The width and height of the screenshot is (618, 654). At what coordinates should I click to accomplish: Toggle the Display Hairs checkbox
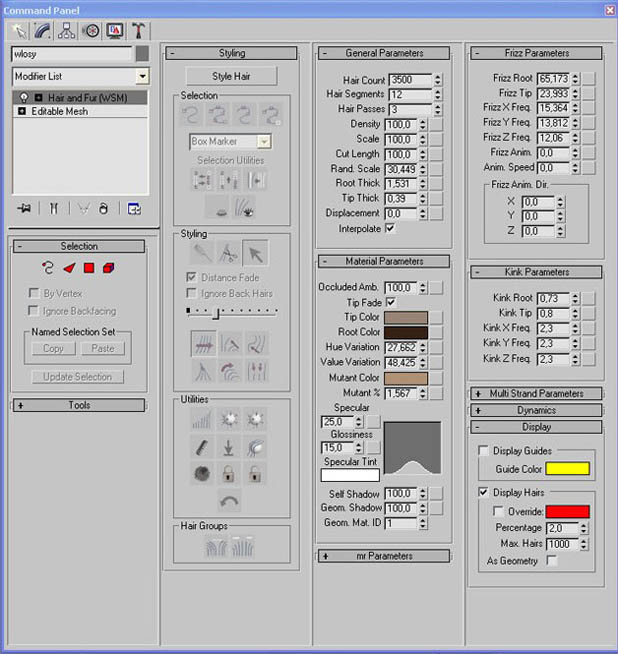tap(483, 492)
